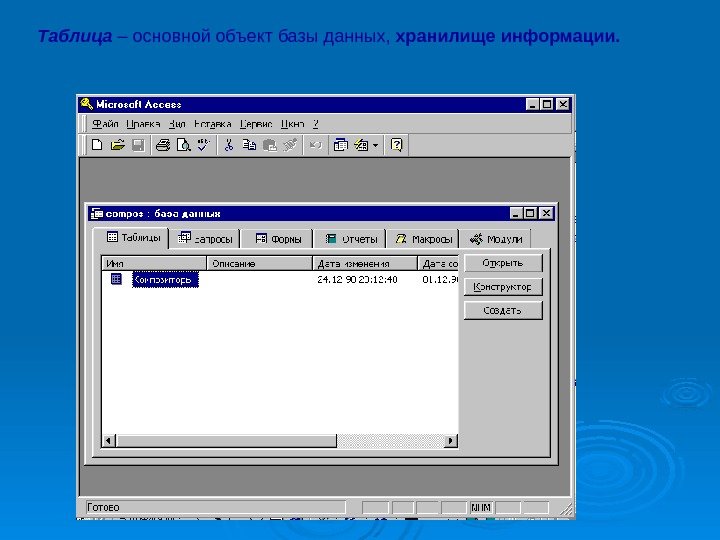Maximize the compos database window
720x540 pixels.
point(530,213)
